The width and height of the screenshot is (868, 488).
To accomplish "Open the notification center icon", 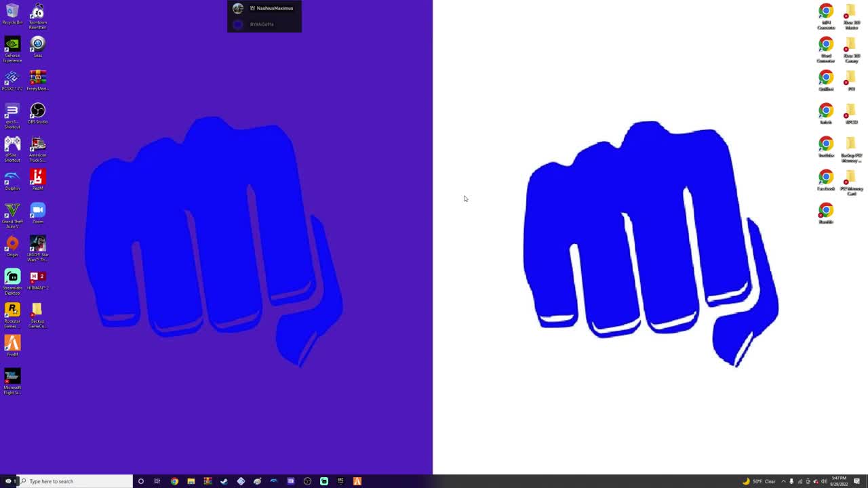I will coord(857,481).
